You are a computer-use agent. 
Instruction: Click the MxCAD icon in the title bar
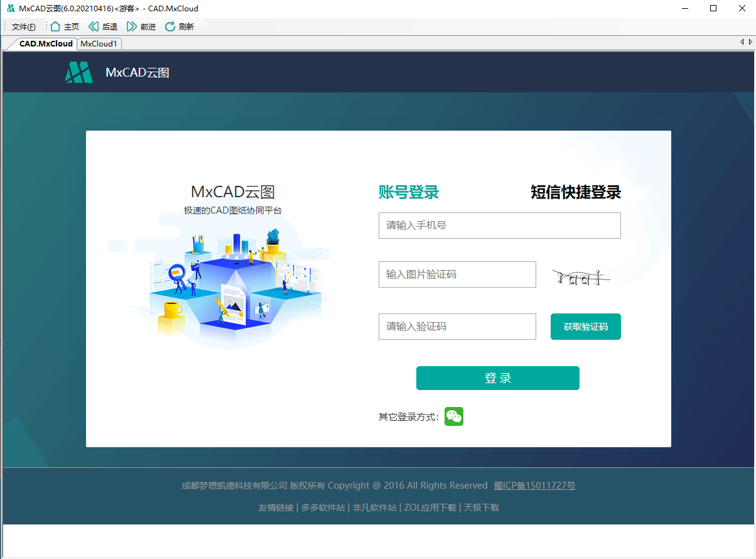[x=11, y=8]
